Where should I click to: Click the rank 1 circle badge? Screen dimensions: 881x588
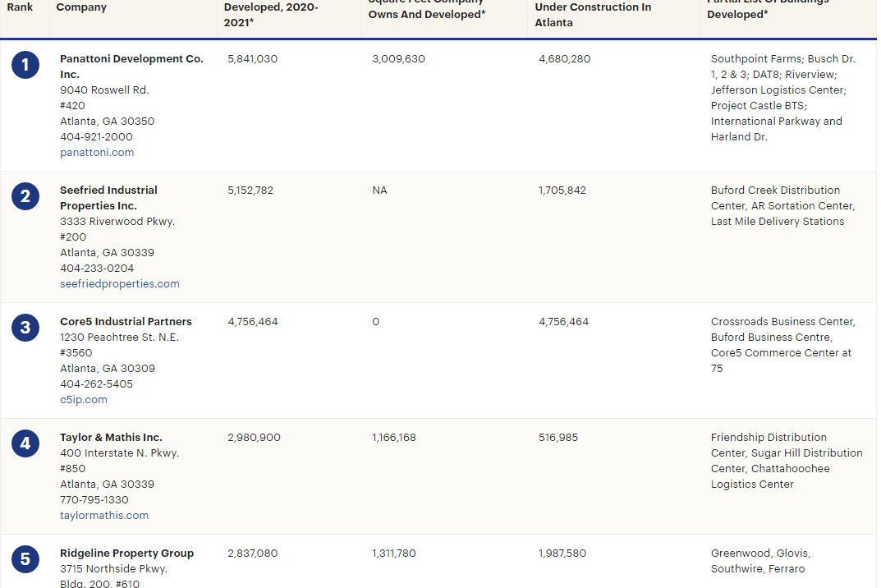click(x=25, y=65)
